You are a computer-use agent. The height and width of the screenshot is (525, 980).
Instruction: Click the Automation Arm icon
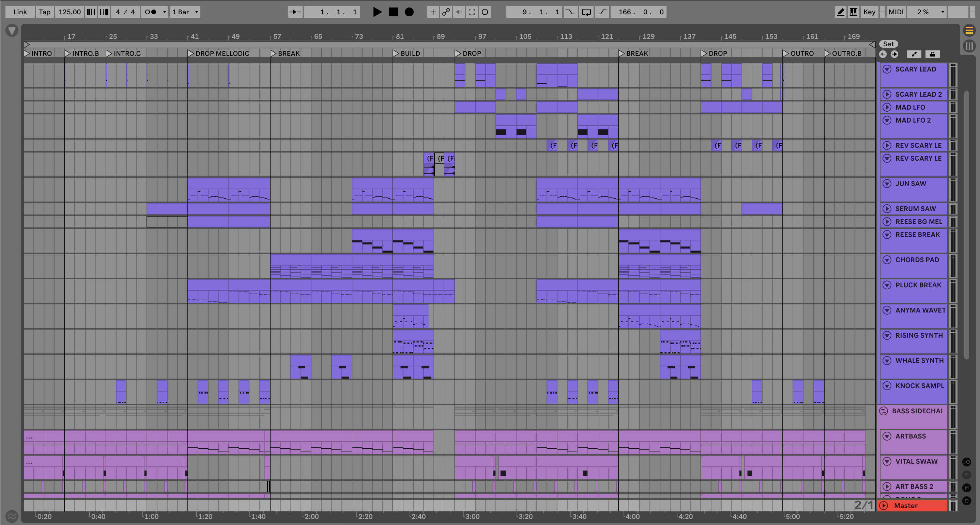tap(446, 12)
